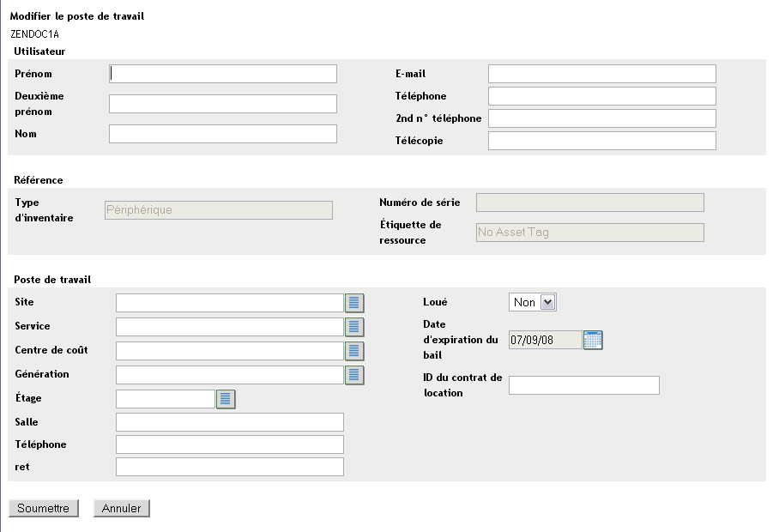Click the Étage list picker icon
The height and width of the screenshot is (532, 773).
pyautogui.click(x=226, y=398)
